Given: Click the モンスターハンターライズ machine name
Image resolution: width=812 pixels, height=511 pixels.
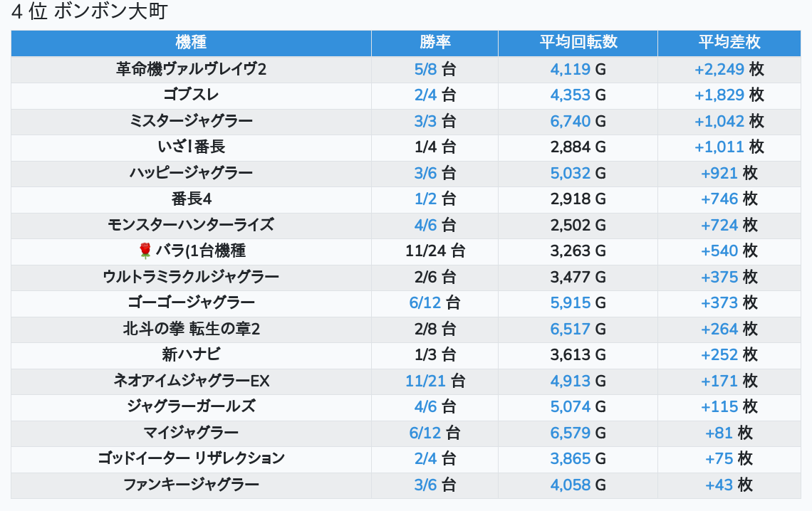Looking at the screenshot, I should (191, 225).
